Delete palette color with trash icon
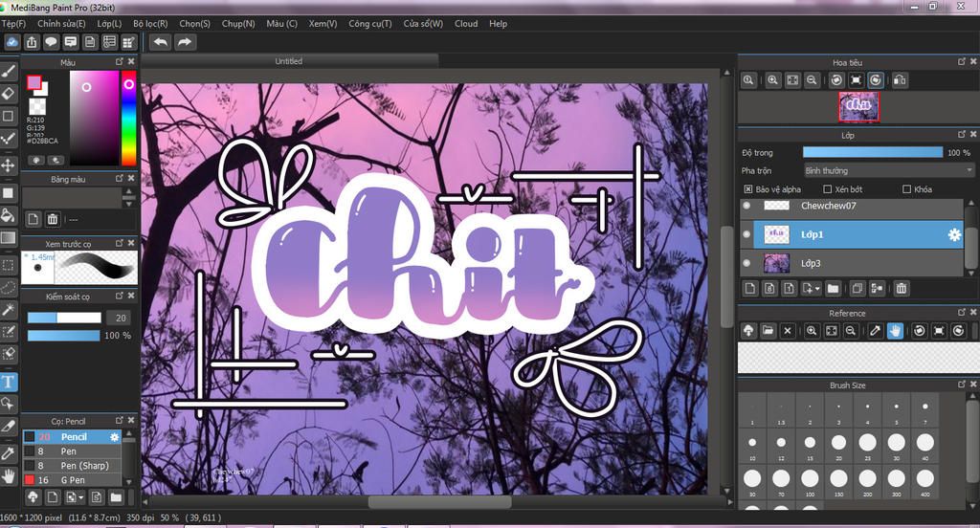 [x=53, y=219]
